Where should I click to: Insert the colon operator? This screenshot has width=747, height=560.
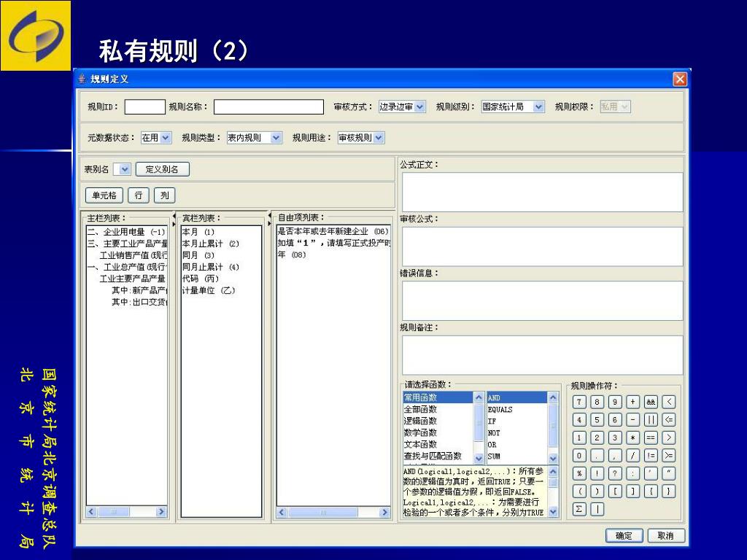(x=632, y=473)
